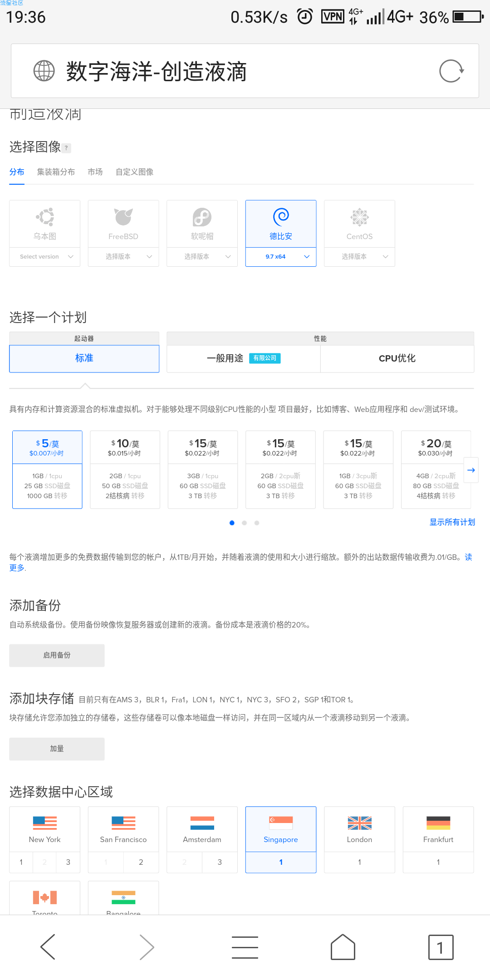Image resolution: width=490 pixels, height=980 pixels.
Task: Select the CentOS distribution logo
Action: [x=359, y=217]
